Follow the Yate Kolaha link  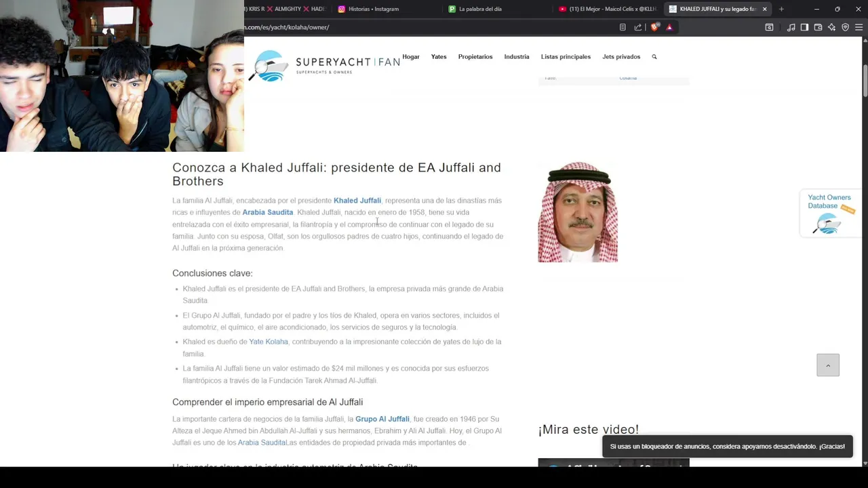pyautogui.click(x=269, y=342)
